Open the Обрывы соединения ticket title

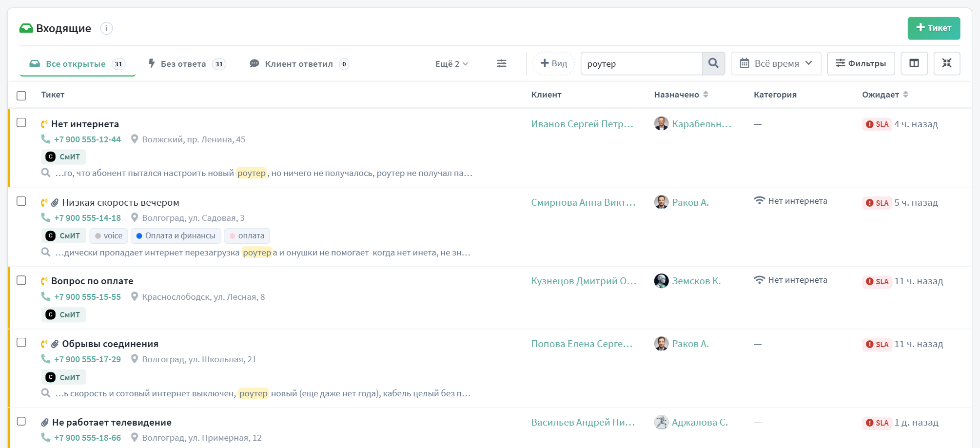coord(110,344)
